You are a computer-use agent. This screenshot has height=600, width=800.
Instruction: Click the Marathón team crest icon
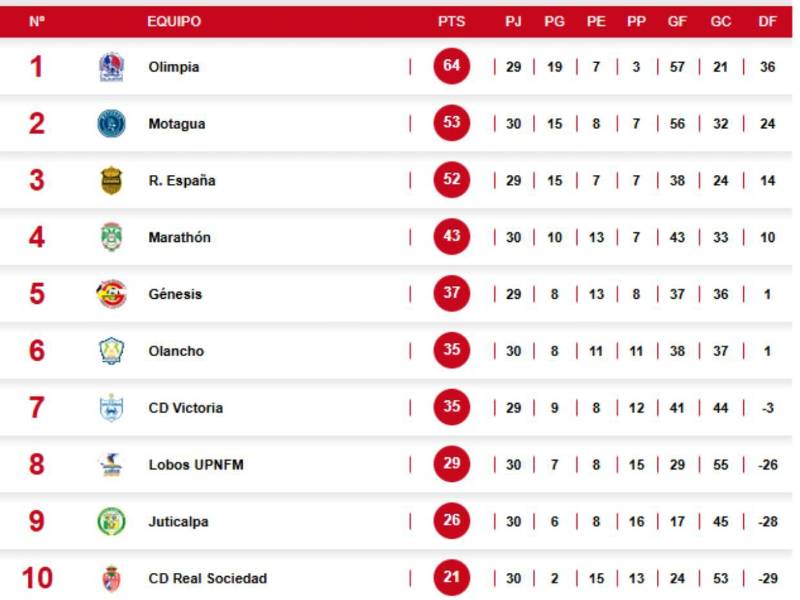[x=111, y=238]
